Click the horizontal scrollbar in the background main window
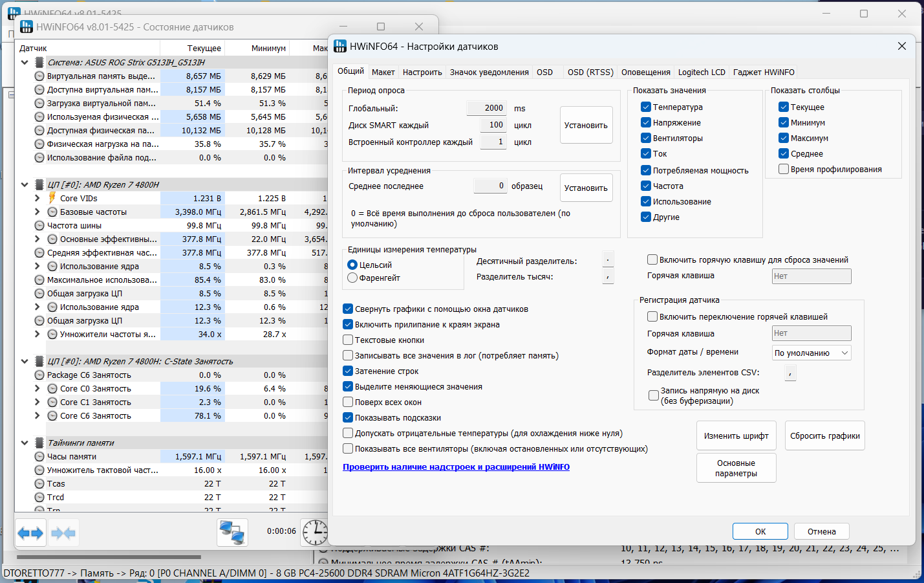Viewport: 924px width, 583px height. coord(109,556)
